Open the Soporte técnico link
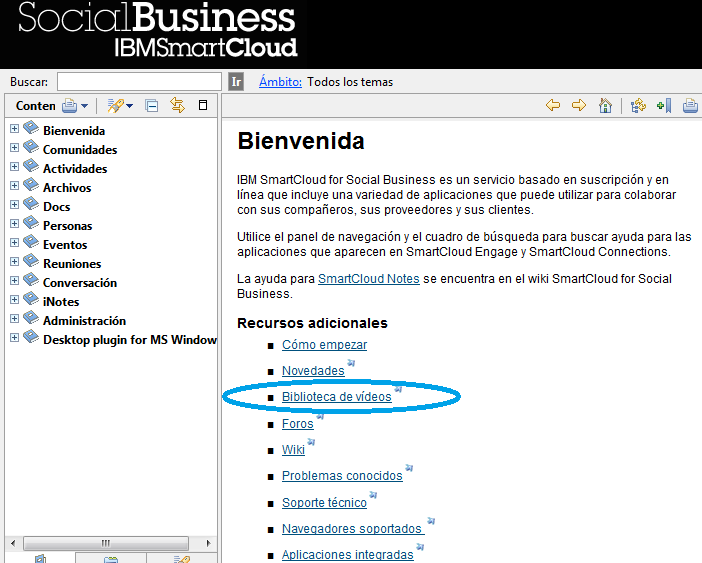The image size is (702, 563). coord(325,503)
